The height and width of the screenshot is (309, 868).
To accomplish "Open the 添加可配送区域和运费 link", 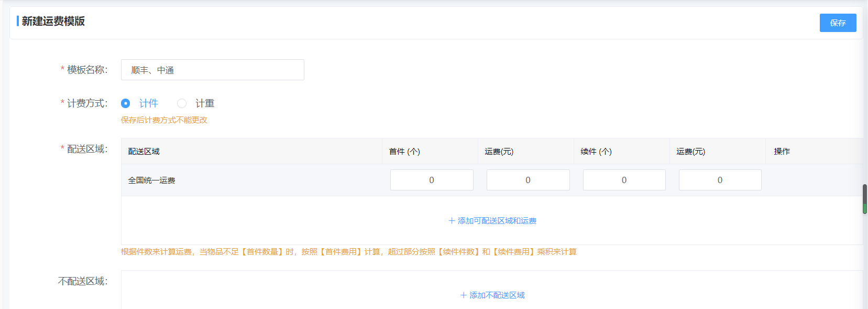I will coord(497,221).
